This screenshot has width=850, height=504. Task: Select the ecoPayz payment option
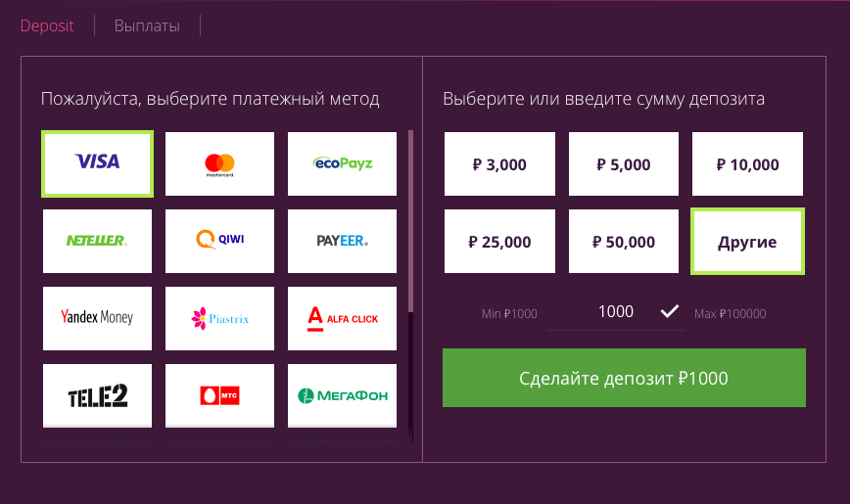[342, 162]
